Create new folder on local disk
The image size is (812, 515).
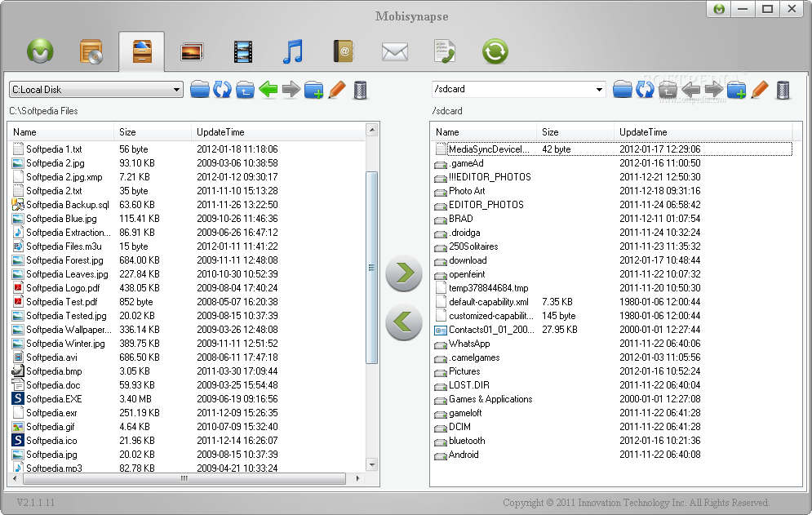314,89
